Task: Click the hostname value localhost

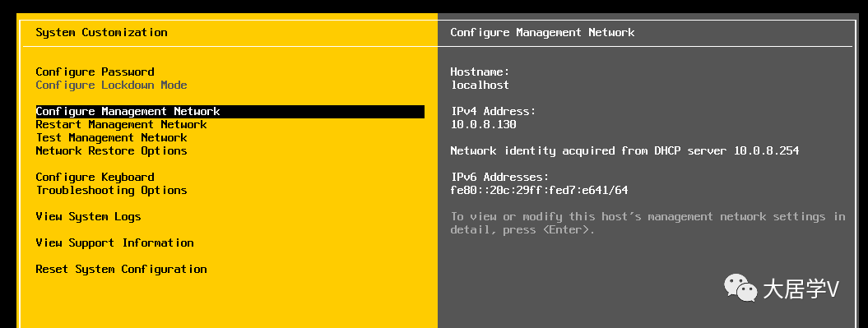Action: (480, 85)
